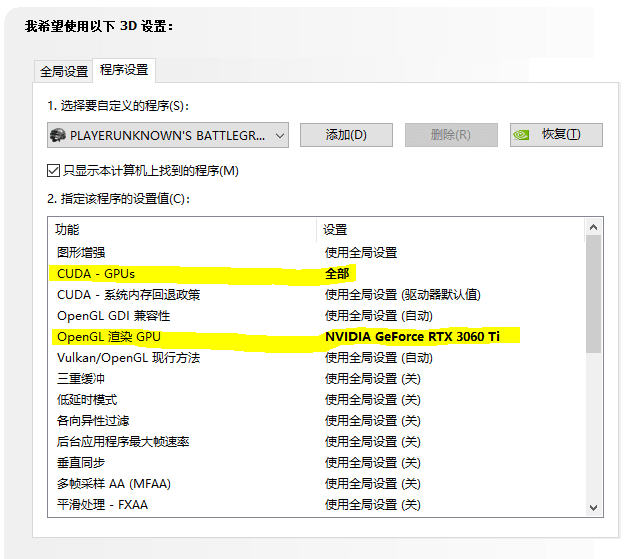Select the 图形增强 feature row
Screen dimensions: 637x559
[x=80, y=252]
